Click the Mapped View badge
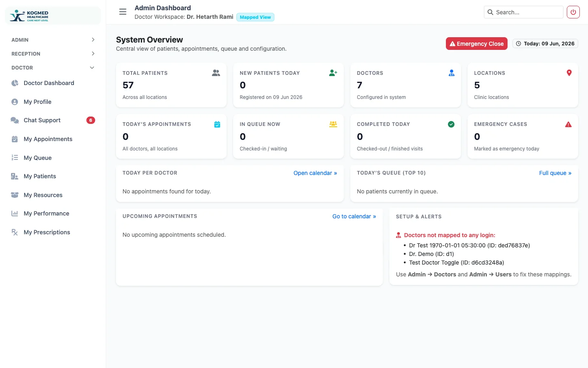 point(255,17)
